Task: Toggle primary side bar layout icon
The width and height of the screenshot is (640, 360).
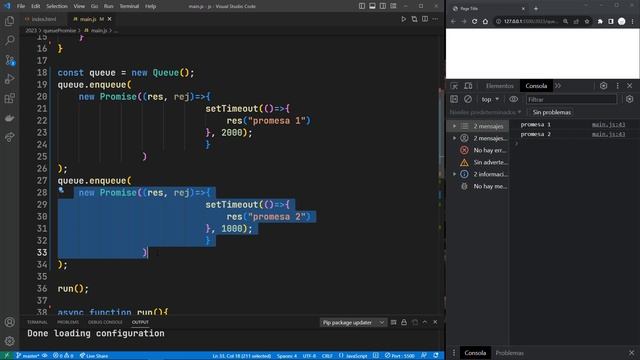Action: pyautogui.click(x=362, y=6)
